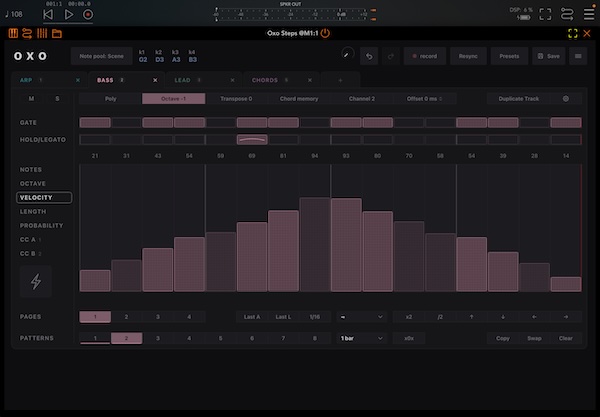Toggle Poly mode

pyautogui.click(x=111, y=99)
